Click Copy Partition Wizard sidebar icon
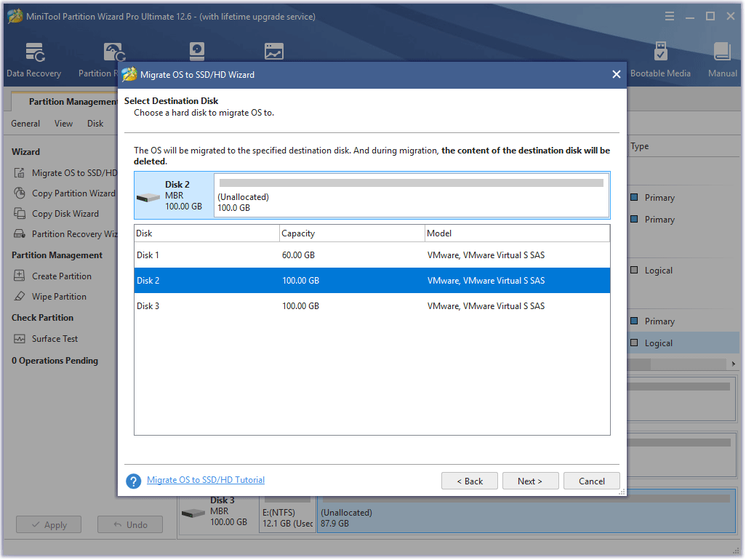 point(20,193)
